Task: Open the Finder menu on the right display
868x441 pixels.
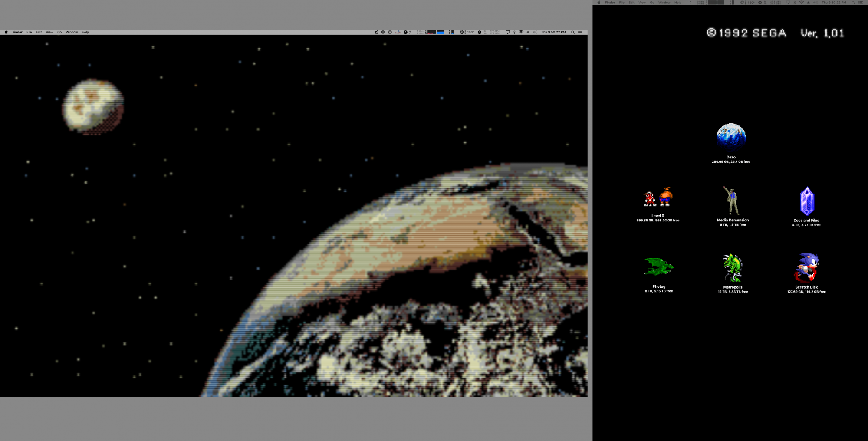Action: tap(610, 3)
